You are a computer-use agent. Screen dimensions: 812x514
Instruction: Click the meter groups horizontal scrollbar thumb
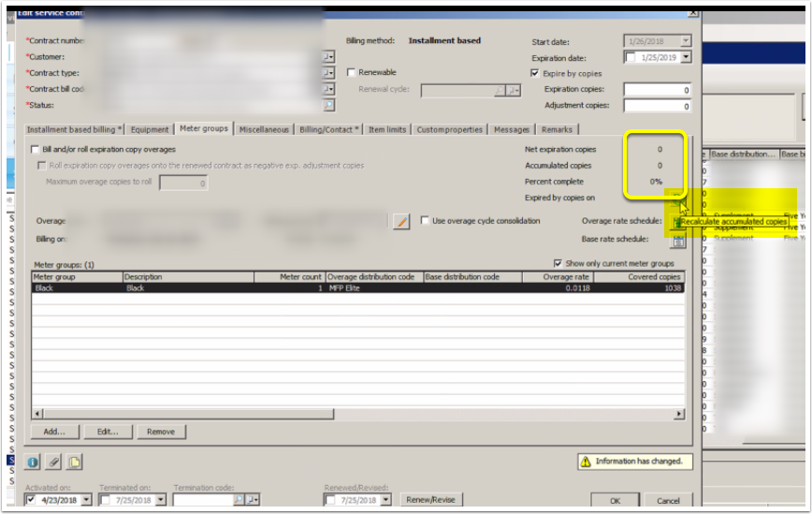[189, 414]
